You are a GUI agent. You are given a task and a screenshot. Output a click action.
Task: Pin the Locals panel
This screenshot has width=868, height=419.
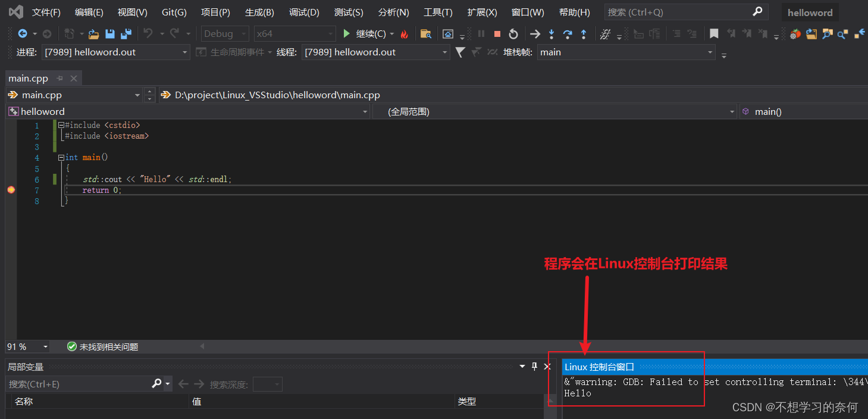pos(535,367)
